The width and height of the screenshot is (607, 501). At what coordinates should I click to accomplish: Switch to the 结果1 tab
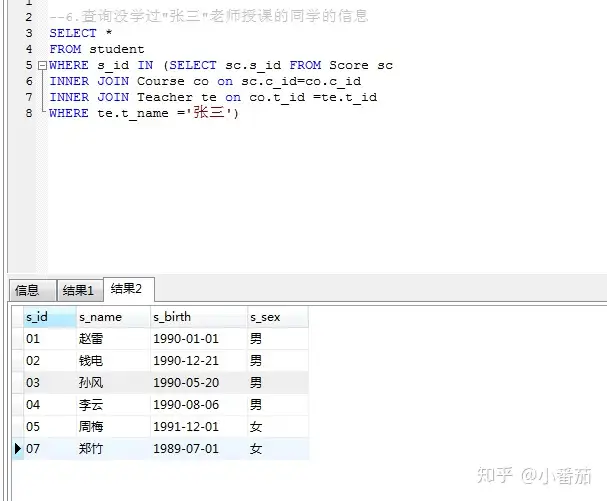pos(80,290)
